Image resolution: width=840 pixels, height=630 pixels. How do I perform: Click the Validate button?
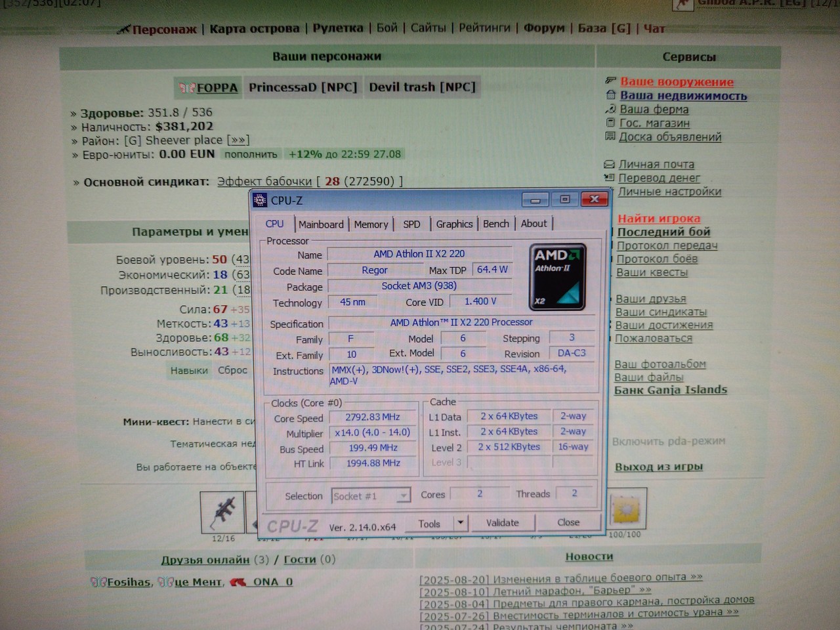(x=503, y=522)
